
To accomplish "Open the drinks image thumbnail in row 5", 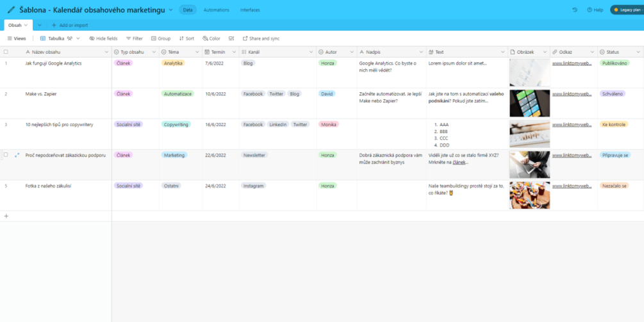I will [x=530, y=195].
